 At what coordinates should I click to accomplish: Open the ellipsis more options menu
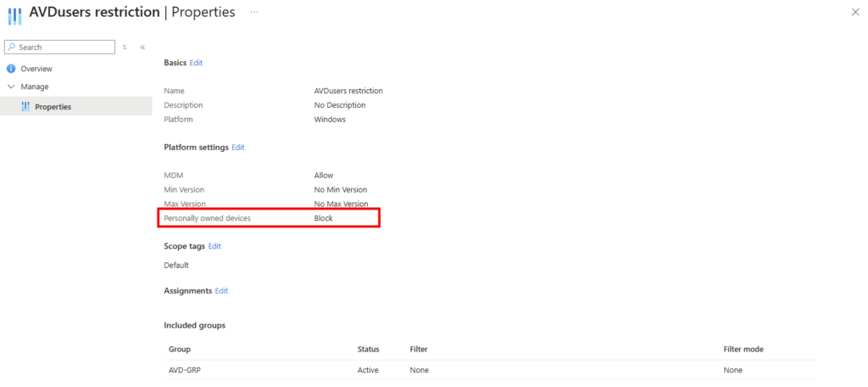(254, 13)
